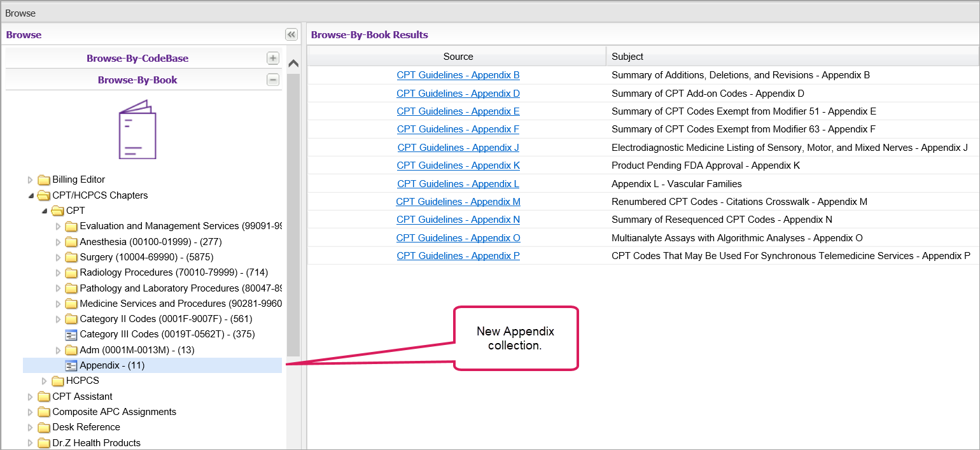
Task: Expand Browse-By-CodeBase with plus icon
Action: click(272, 59)
